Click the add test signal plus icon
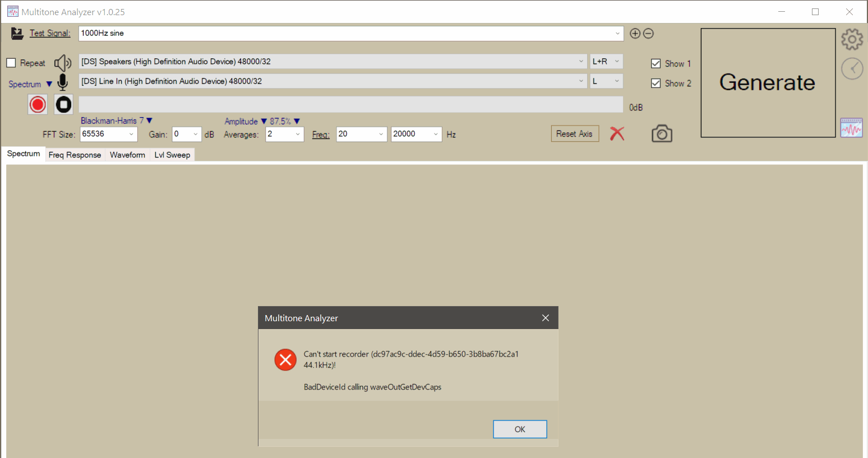The width and height of the screenshot is (868, 458). tap(635, 34)
